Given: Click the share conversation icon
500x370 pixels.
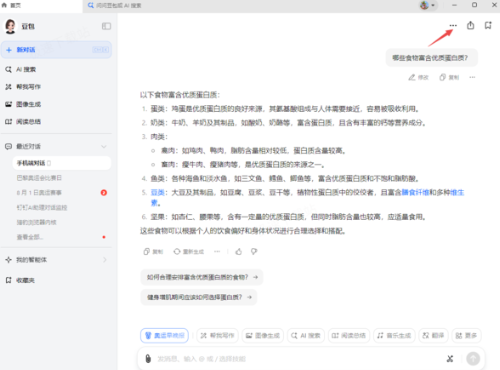Looking at the screenshot, I should 470,25.
